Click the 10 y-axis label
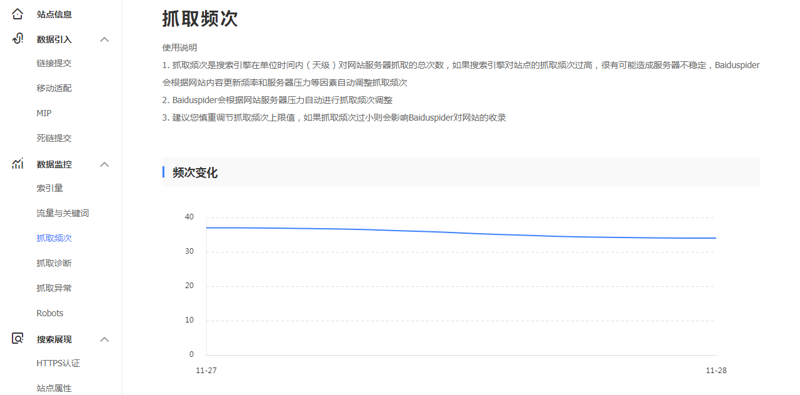This screenshot has height=395, width=800. (x=189, y=320)
